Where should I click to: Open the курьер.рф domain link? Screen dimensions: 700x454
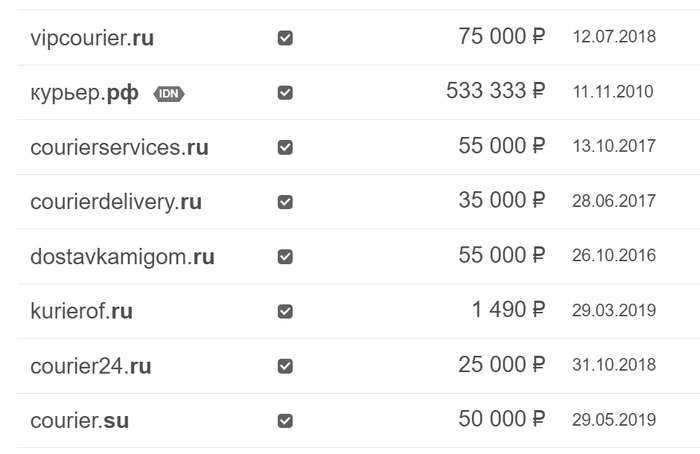point(84,94)
